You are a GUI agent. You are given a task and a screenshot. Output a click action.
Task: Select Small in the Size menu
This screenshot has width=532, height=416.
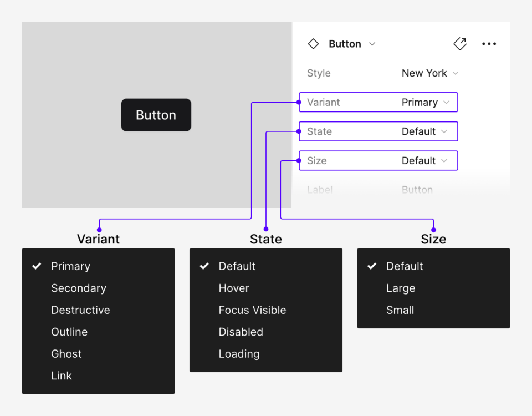(x=400, y=310)
